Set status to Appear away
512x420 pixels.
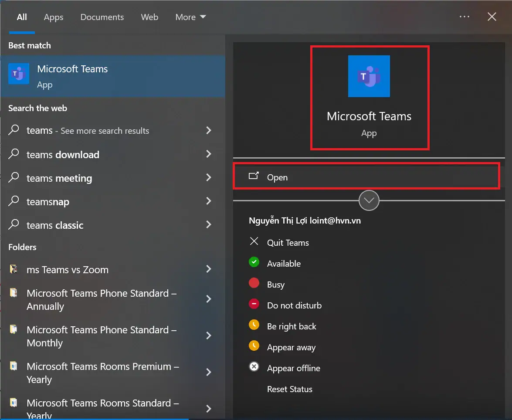[x=291, y=347]
